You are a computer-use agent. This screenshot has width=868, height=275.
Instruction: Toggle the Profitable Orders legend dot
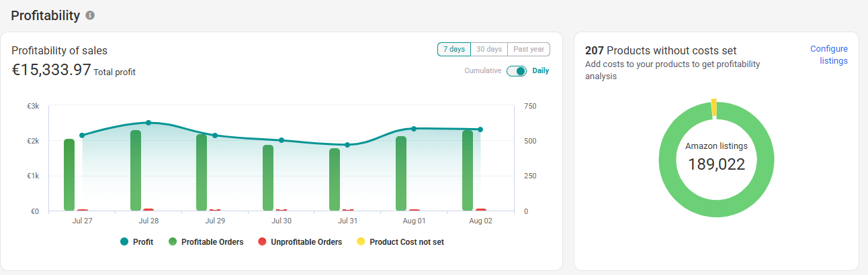tap(173, 241)
